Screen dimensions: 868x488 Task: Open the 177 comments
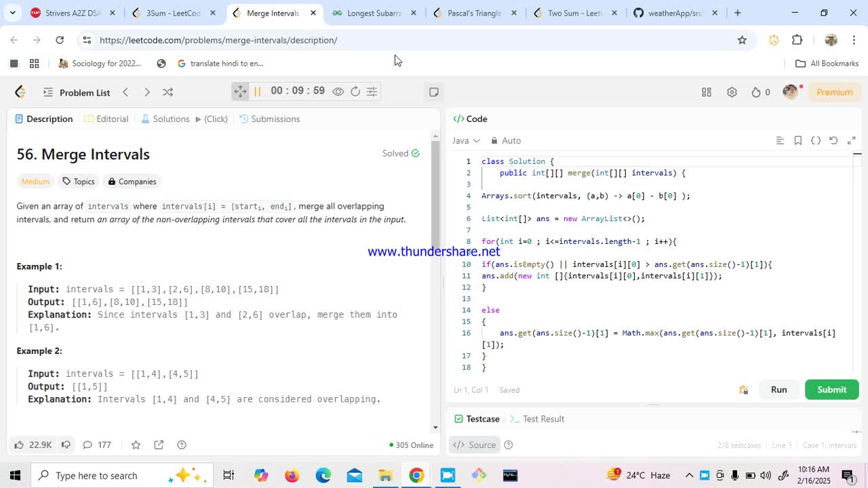point(97,445)
